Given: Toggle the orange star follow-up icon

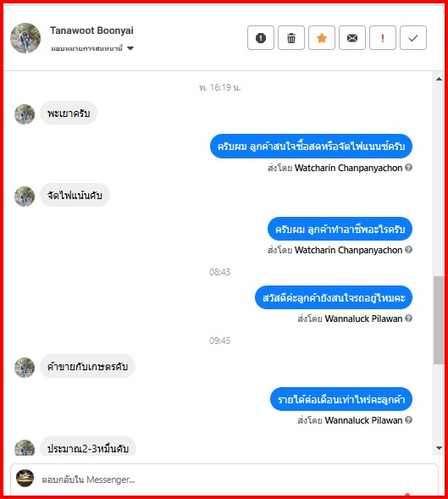Looking at the screenshot, I should pos(322,38).
